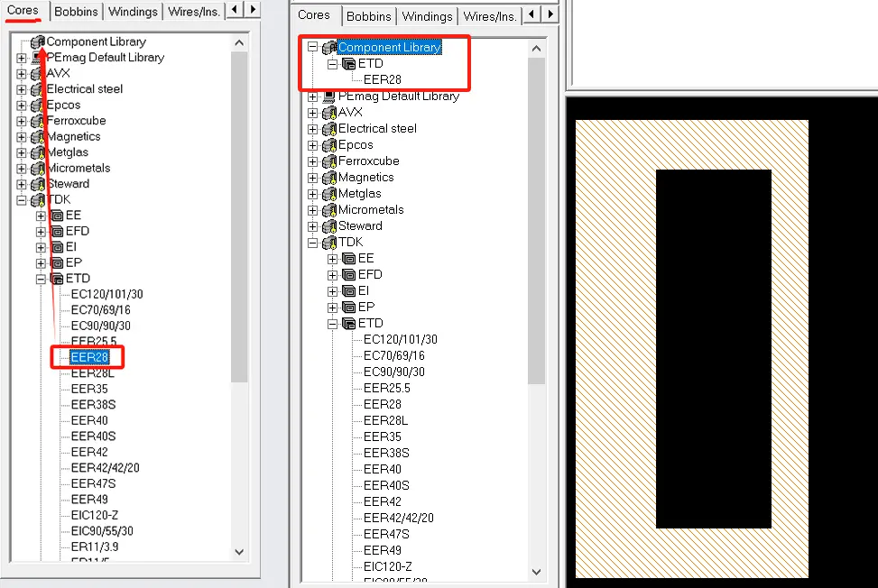Viewport: 878px width, 588px height.
Task: Click scroll-down arrow of right tree scrollbar
Action: tap(536, 572)
